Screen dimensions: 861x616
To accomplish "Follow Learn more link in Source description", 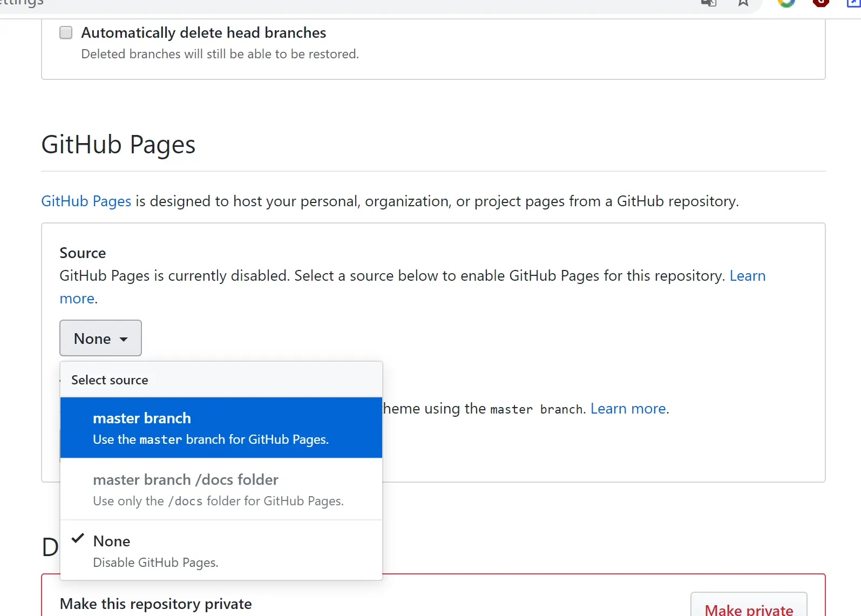I will pos(747,276).
